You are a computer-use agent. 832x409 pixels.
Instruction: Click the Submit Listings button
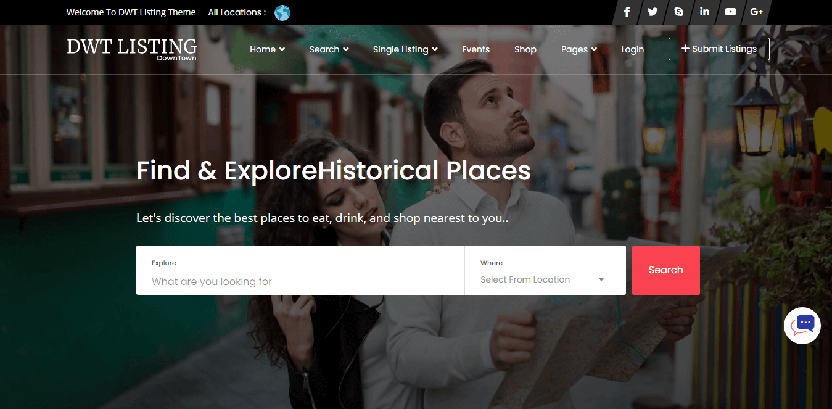719,49
